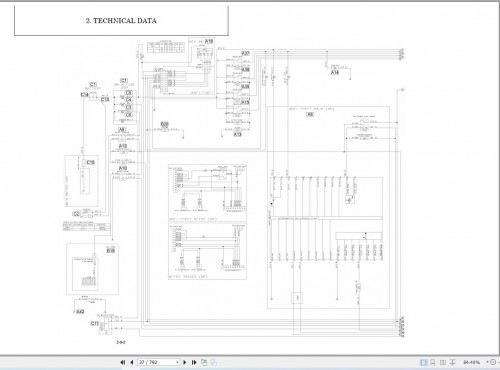Go to the next page
Image resolution: width=500 pixels, height=370 pixels.
(185, 362)
